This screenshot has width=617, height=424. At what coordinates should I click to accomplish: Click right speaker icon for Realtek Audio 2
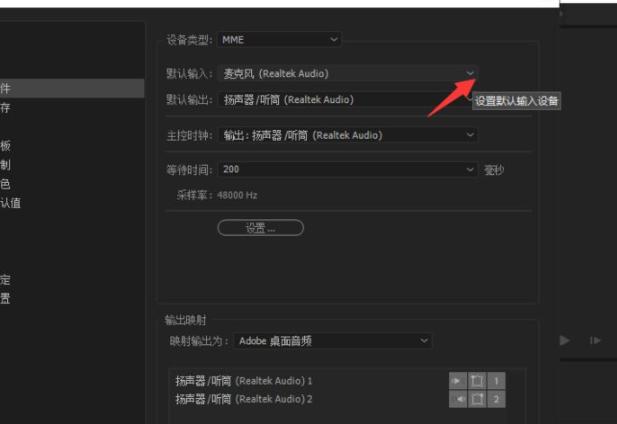(458, 399)
